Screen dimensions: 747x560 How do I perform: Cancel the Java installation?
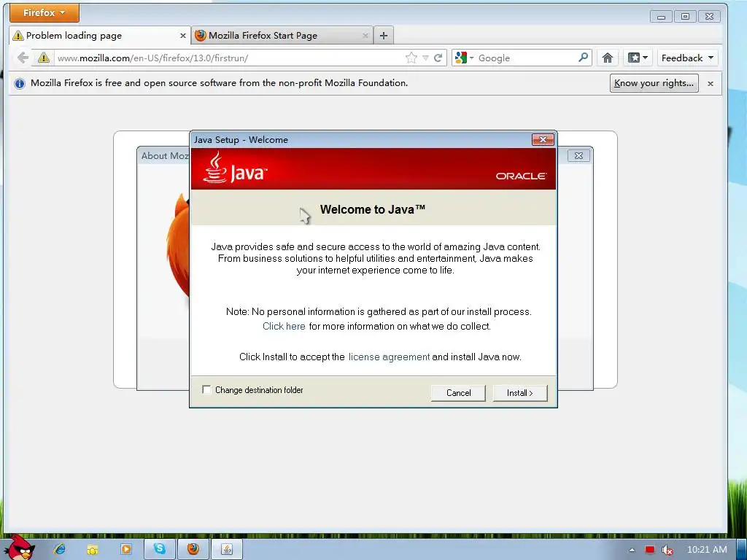(x=458, y=393)
